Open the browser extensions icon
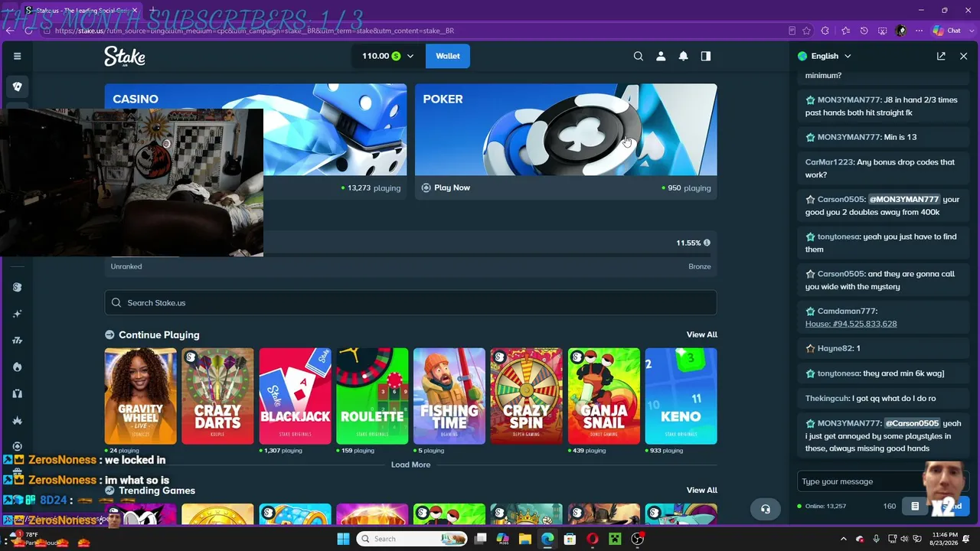Viewport: 980px width, 551px height. click(825, 31)
